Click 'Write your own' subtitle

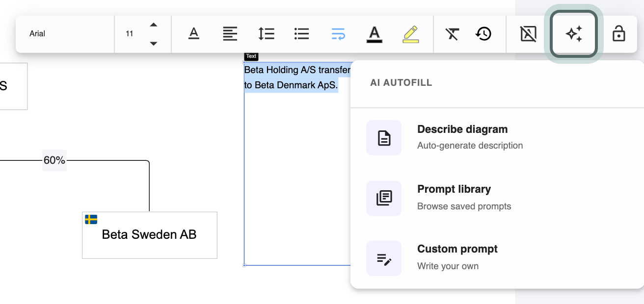(x=448, y=266)
